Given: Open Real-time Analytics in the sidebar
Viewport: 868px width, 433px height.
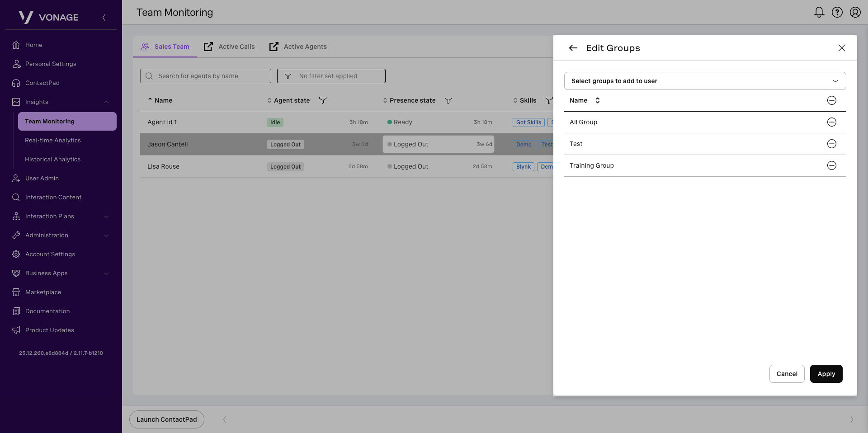Looking at the screenshot, I should coord(53,141).
